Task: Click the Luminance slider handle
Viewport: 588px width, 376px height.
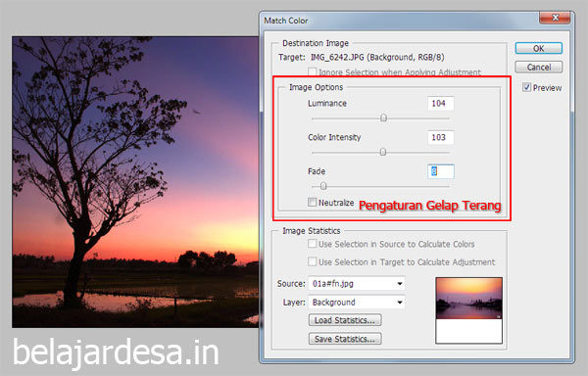Action: (383, 117)
